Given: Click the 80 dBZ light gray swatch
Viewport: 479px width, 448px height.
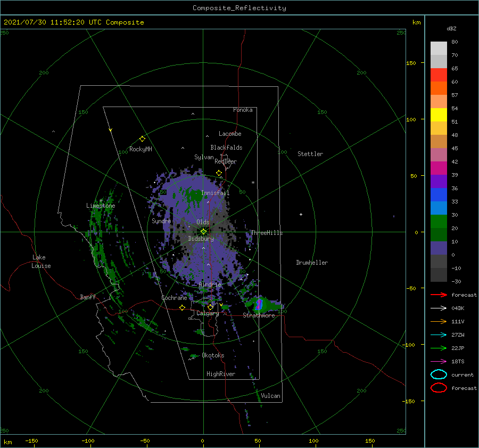Looking at the screenshot, I should point(439,48).
